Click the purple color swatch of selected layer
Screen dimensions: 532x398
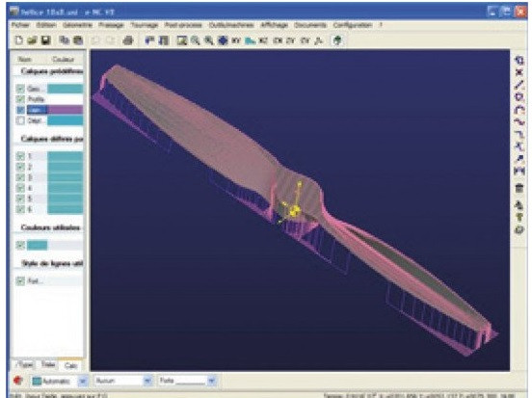pos(65,110)
